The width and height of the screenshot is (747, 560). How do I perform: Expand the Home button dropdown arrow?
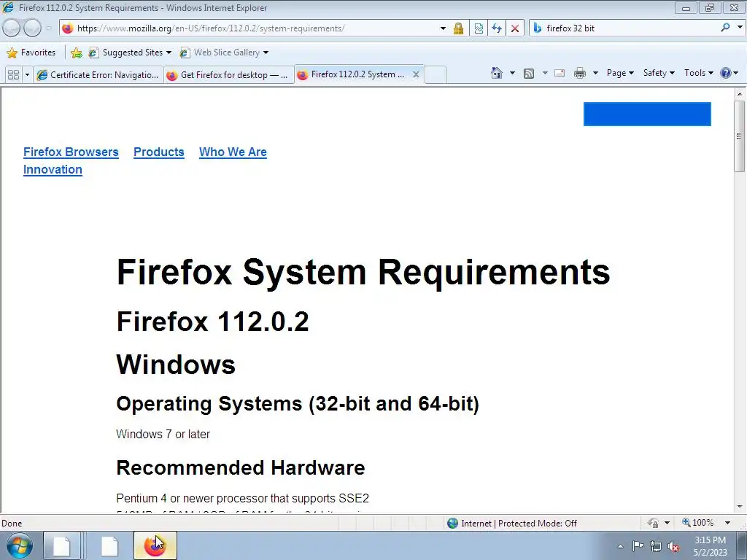[x=512, y=73]
